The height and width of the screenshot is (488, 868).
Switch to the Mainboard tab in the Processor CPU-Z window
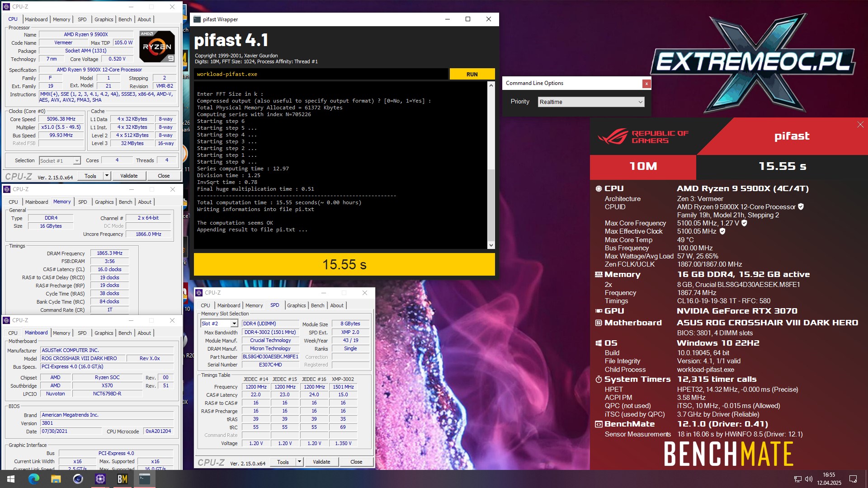pos(36,19)
